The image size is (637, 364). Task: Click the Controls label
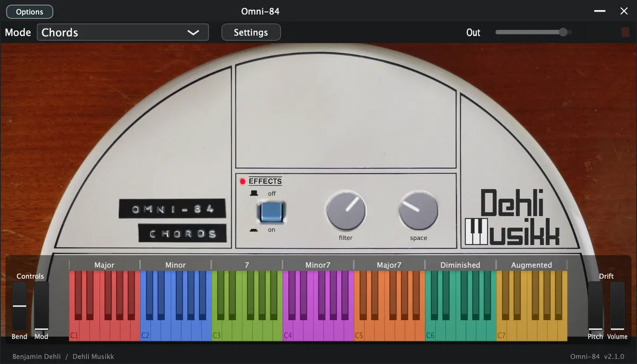point(30,276)
